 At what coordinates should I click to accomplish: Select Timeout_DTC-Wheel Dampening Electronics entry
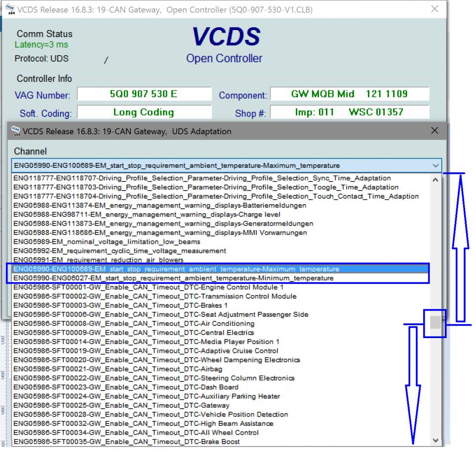click(221, 360)
